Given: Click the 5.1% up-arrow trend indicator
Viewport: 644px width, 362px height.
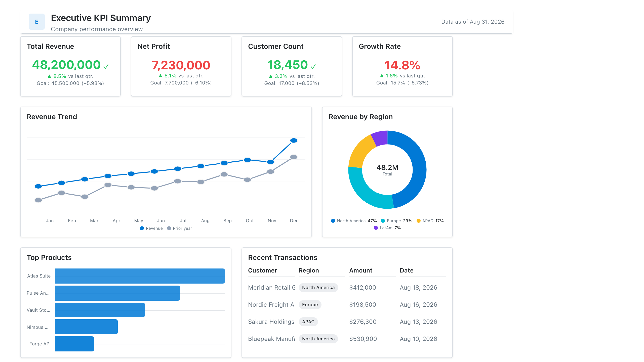Looking at the screenshot, I should tap(160, 75).
